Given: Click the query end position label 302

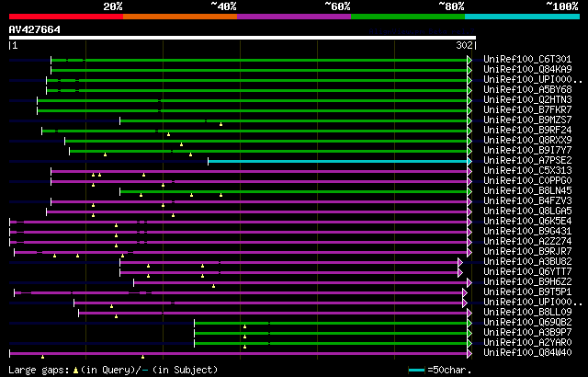Looking at the screenshot, I should click(x=464, y=45).
